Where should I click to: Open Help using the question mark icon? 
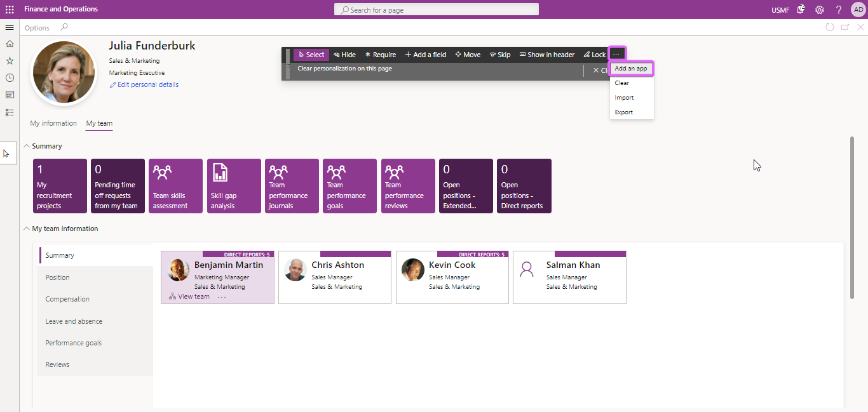837,10
